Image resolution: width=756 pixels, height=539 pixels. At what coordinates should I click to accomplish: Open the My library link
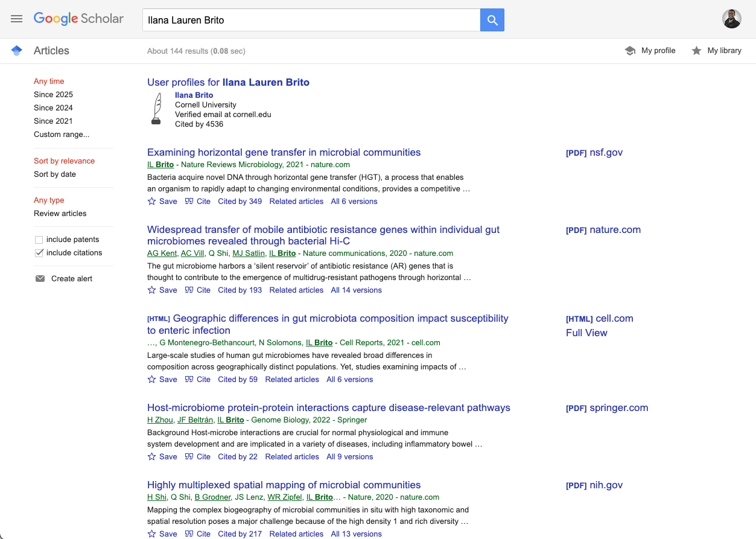click(724, 51)
